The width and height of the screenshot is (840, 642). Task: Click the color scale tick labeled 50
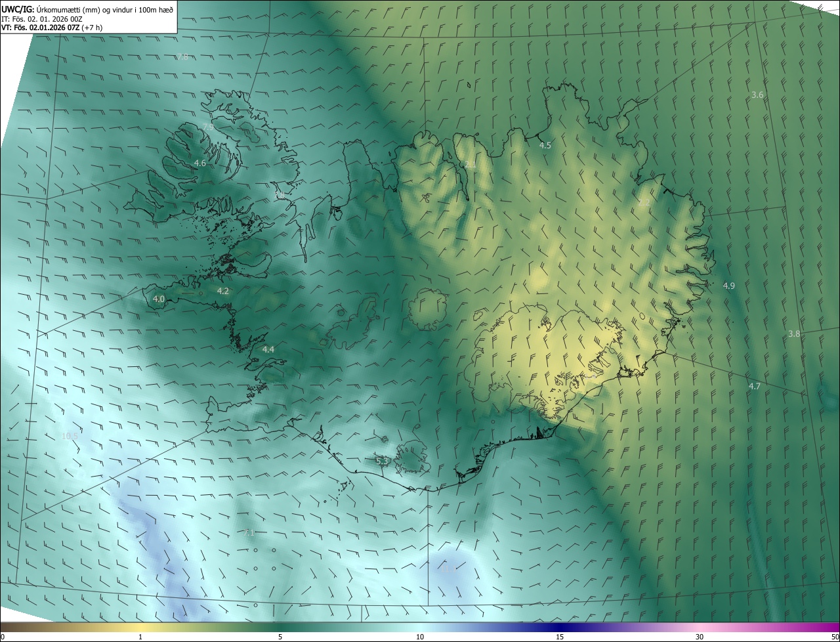[x=835, y=637]
